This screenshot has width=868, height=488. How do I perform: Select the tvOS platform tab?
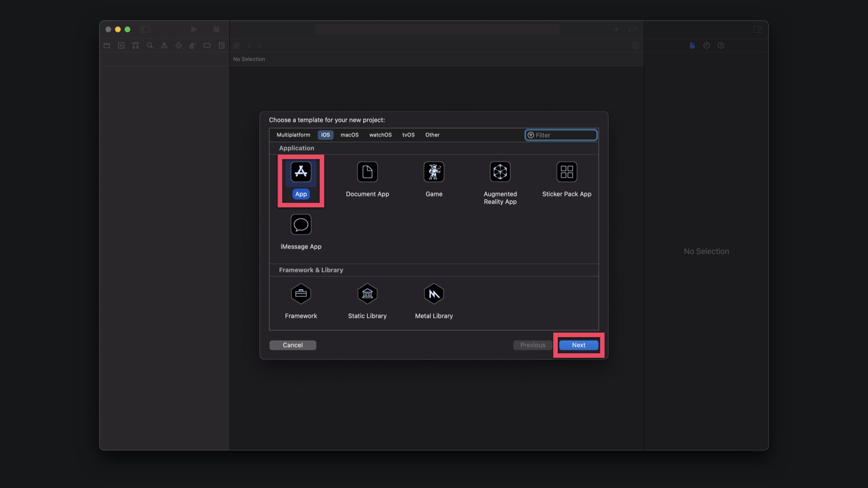pos(408,135)
